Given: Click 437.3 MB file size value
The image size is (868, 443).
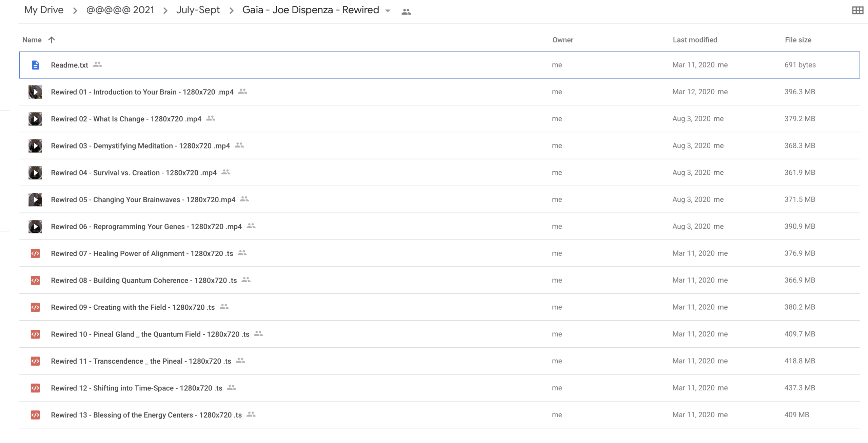Looking at the screenshot, I should (x=800, y=388).
